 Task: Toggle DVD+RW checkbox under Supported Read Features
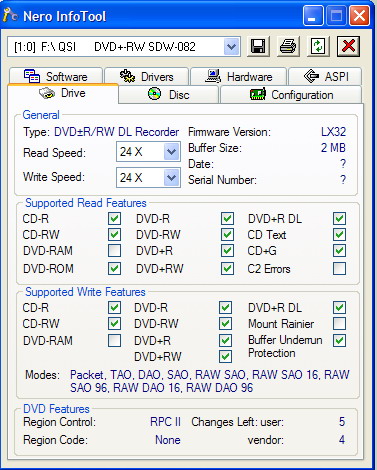tap(227, 268)
